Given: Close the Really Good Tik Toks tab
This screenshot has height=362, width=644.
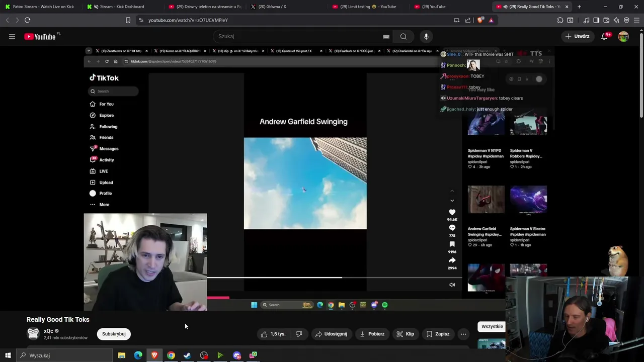Looking at the screenshot, I should (567, 7).
